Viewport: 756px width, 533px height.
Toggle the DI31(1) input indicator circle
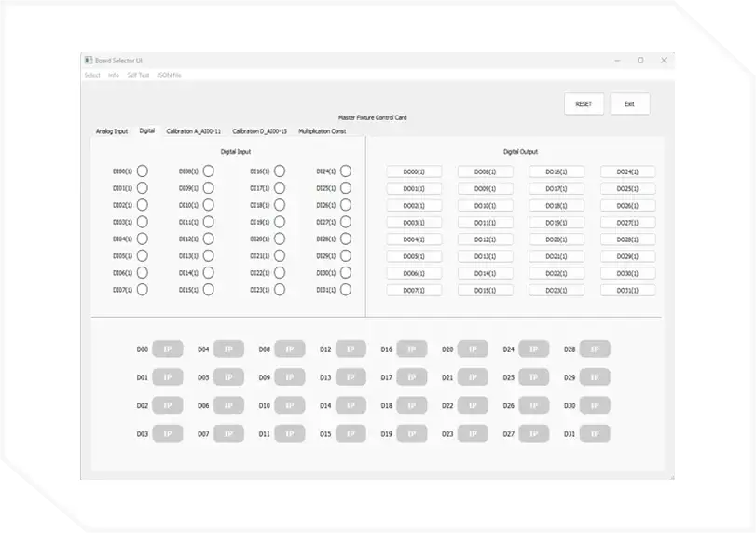point(346,290)
